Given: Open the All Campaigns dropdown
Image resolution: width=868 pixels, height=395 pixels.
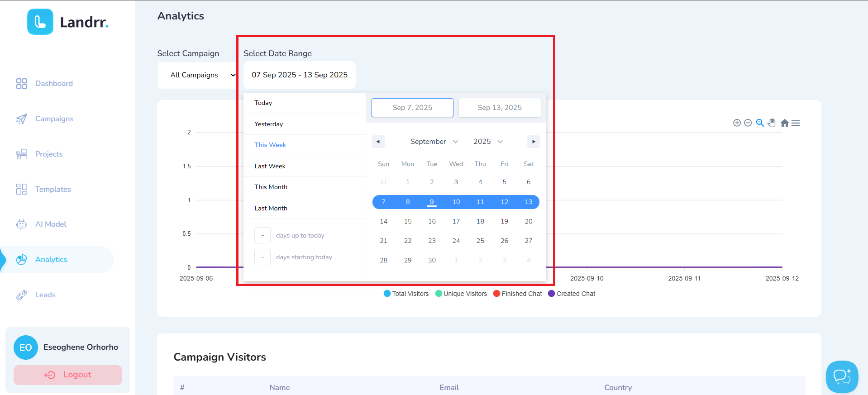Looking at the screenshot, I should pos(197,75).
